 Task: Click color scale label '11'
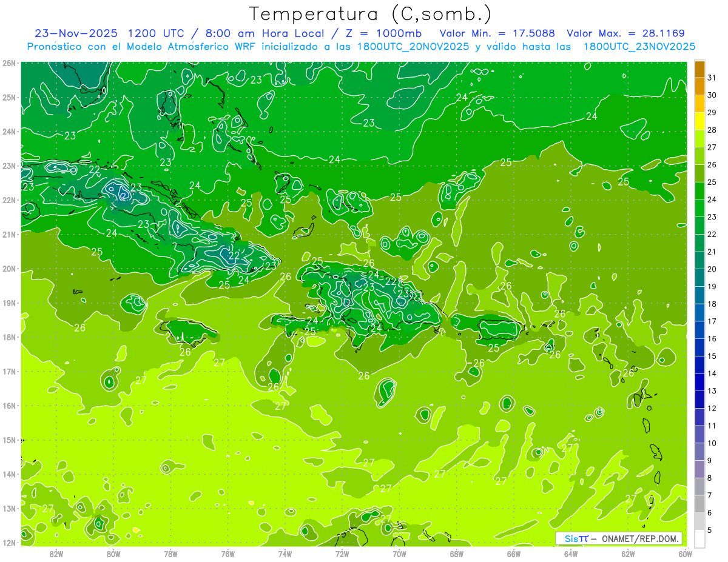[x=712, y=426]
